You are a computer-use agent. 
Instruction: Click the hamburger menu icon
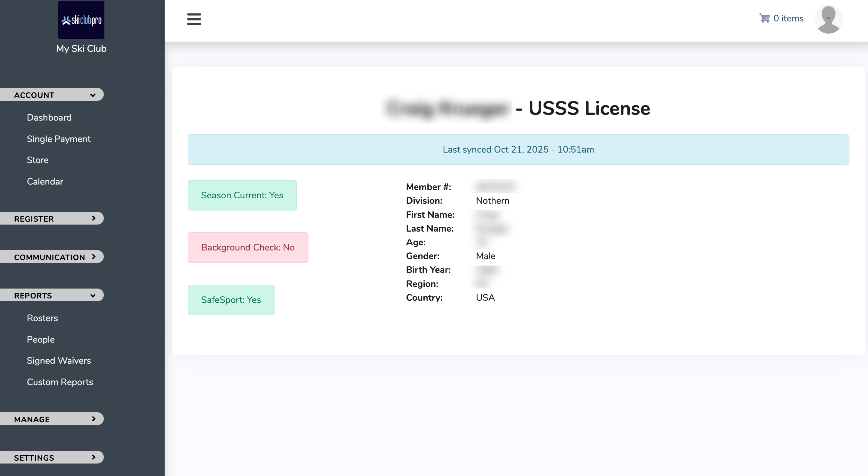[194, 19]
